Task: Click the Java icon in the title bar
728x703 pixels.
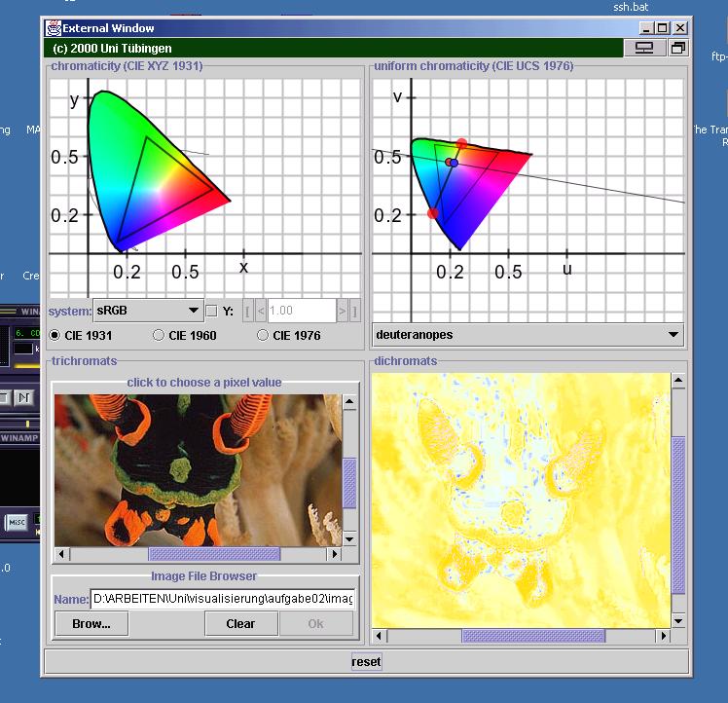Action: [x=55, y=28]
